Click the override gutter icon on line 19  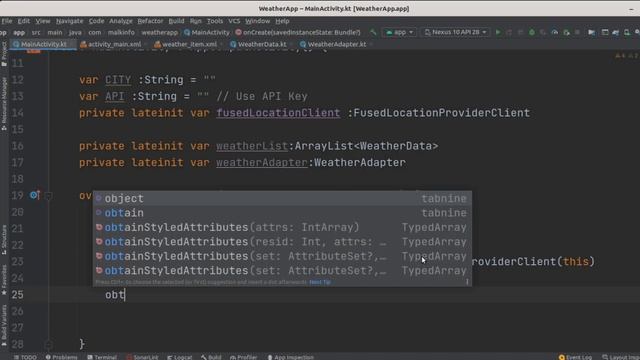pos(34,195)
